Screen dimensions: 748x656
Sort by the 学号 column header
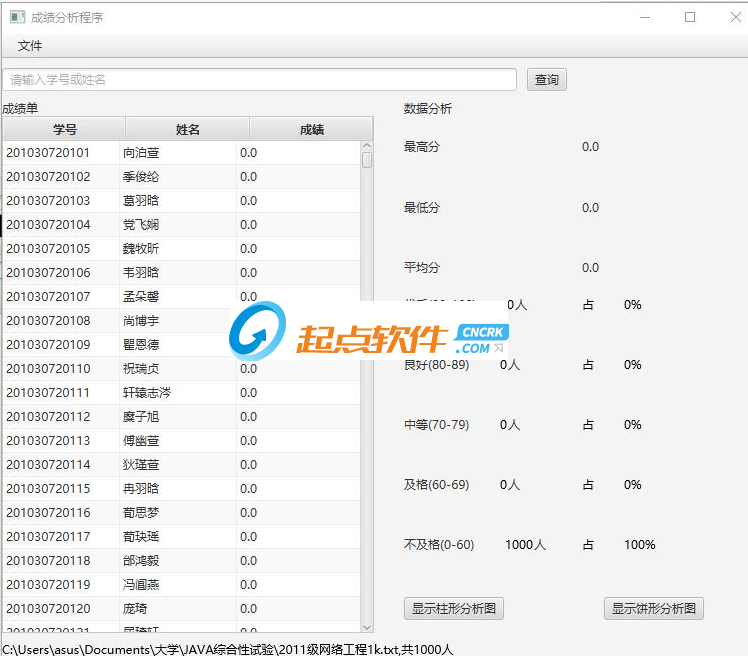point(64,130)
